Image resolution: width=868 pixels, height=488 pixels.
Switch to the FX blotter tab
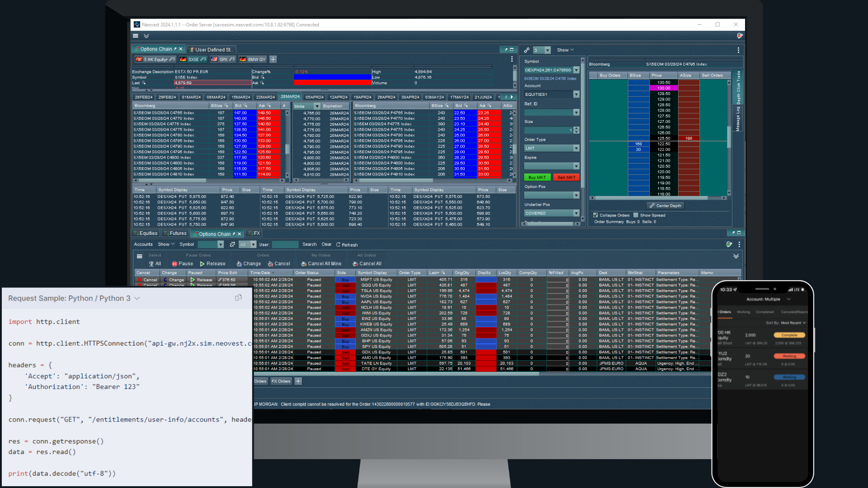254,234
